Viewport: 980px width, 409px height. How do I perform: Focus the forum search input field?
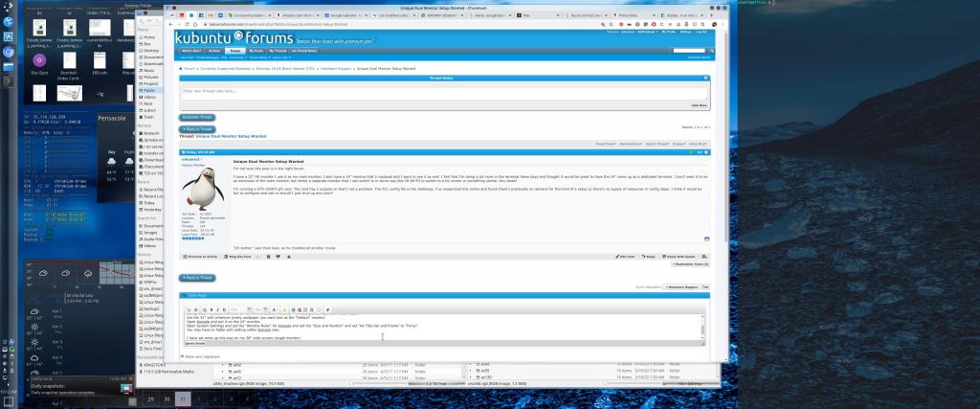[689, 51]
